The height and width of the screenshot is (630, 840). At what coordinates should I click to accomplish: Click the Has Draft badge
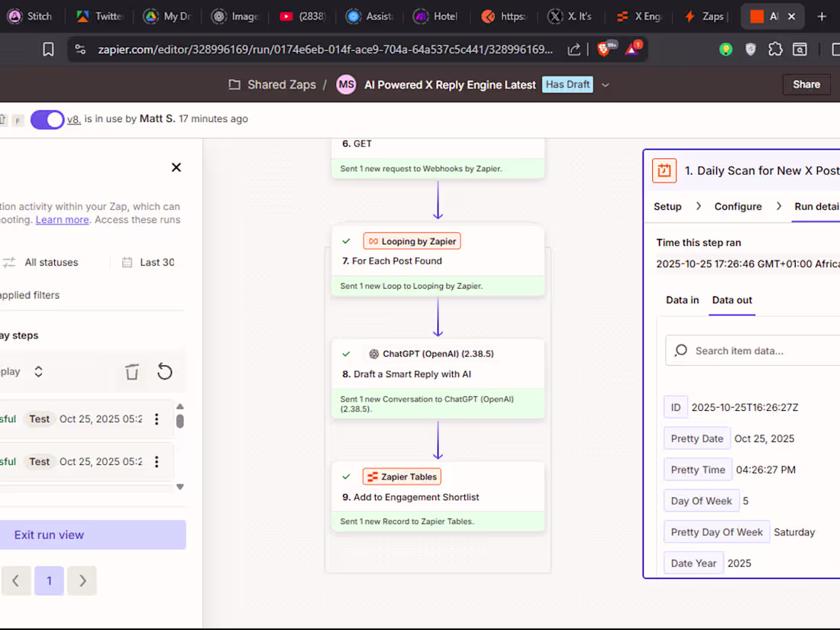coord(568,85)
